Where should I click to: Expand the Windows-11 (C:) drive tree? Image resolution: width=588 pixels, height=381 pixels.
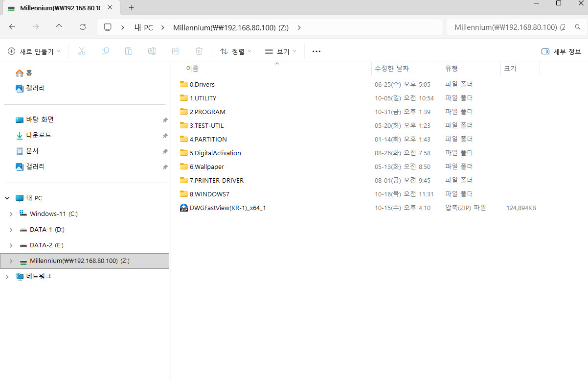11,214
